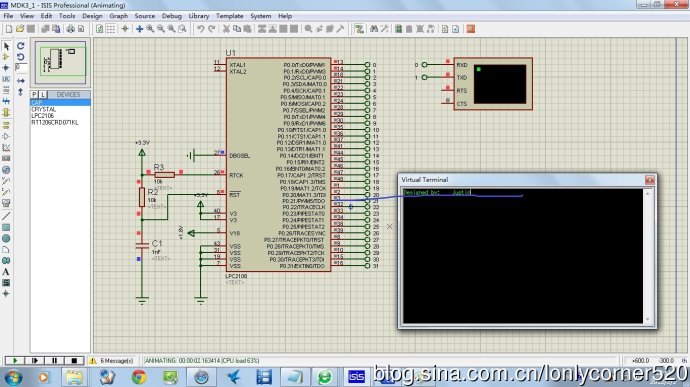690x387 pixels.
Task: Click the Virtual Terminal vertical scrollbar
Action: click(x=648, y=256)
